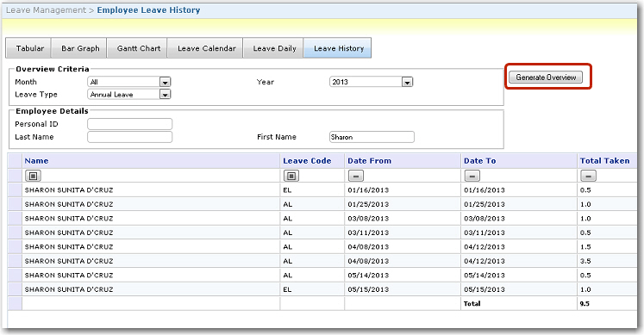
Task: Click into the Last Name field
Action: [130, 137]
